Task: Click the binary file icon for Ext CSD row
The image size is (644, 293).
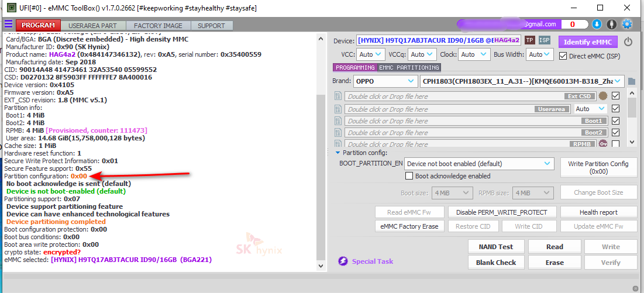Action: pyautogui.click(x=338, y=96)
